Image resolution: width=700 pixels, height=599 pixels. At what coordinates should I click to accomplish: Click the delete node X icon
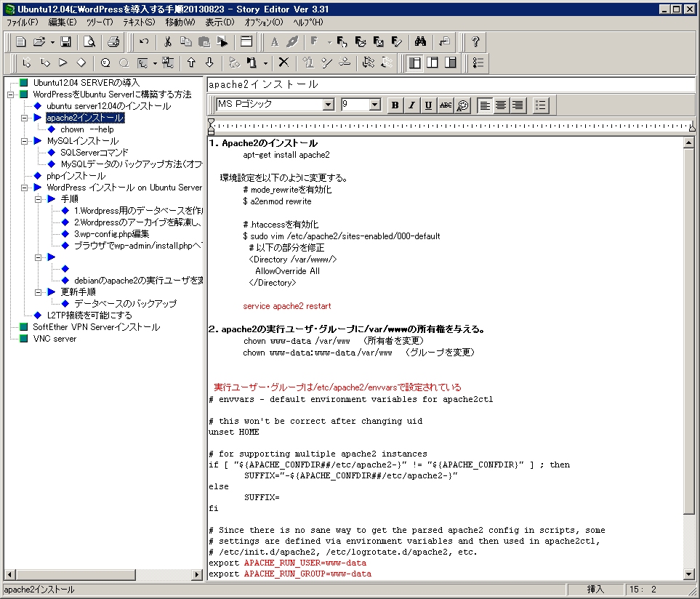(283, 63)
